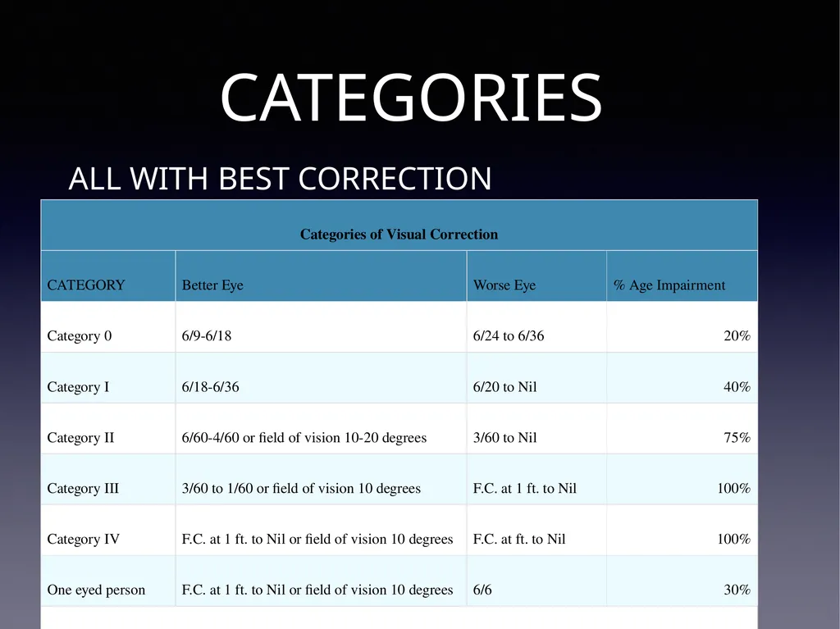Click the "100%" value in Category III row

[734, 489]
